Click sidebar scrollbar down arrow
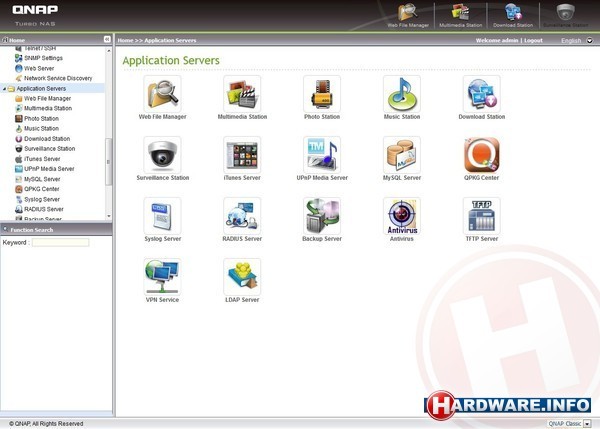The width and height of the screenshot is (600, 429). pyautogui.click(x=109, y=216)
